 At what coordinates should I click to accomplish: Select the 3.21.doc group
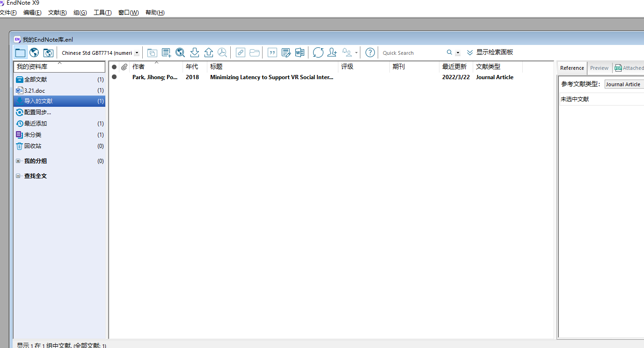tap(59, 90)
